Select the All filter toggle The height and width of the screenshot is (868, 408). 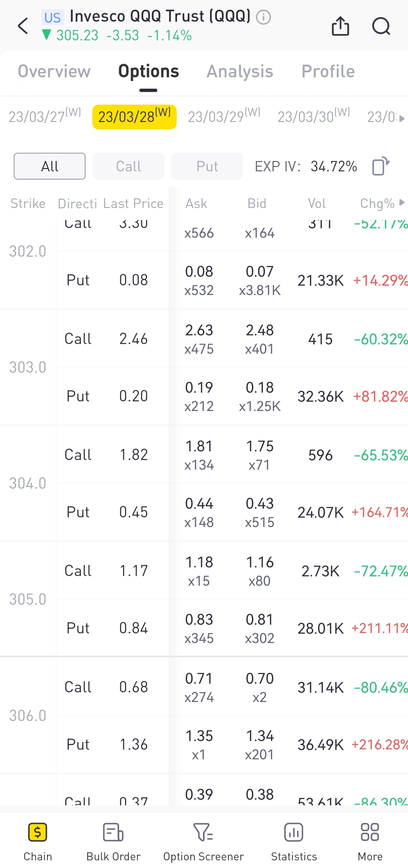click(50, 166)
